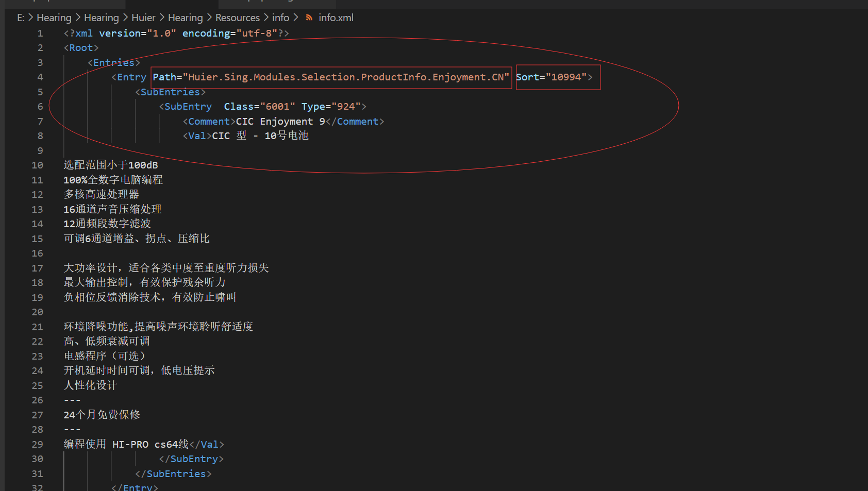Viewport: 868px width, 491px height.
Task: Select empty line number 9 in the gutter
Action: (x=40, y=151)
